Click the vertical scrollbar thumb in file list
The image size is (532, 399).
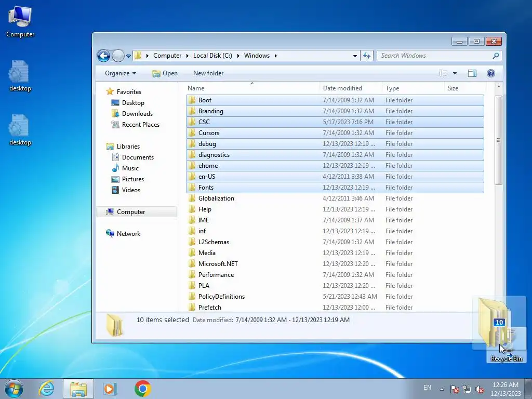498,140
